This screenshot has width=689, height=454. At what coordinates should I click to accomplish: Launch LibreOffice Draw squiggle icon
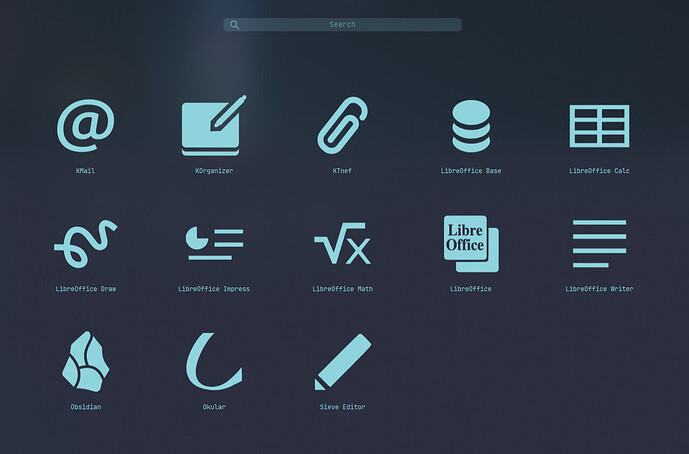86,244
